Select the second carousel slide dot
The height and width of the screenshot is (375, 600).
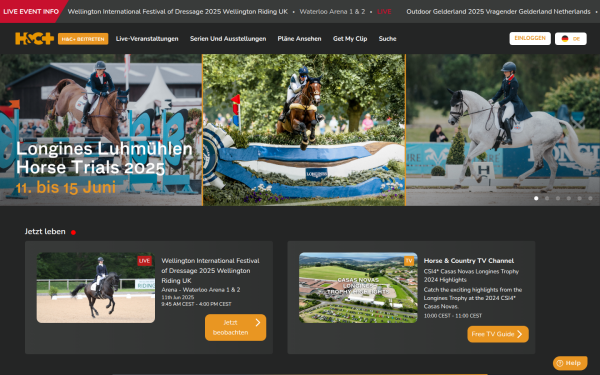(547, 198)
